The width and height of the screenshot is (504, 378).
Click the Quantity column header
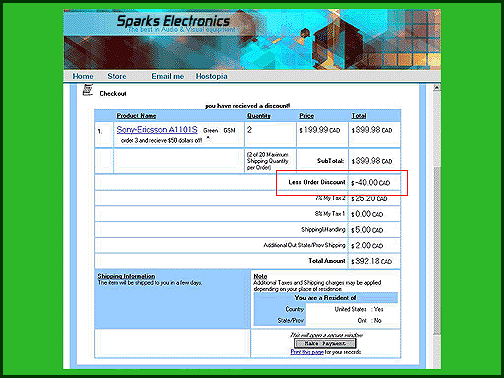point(259,116)
